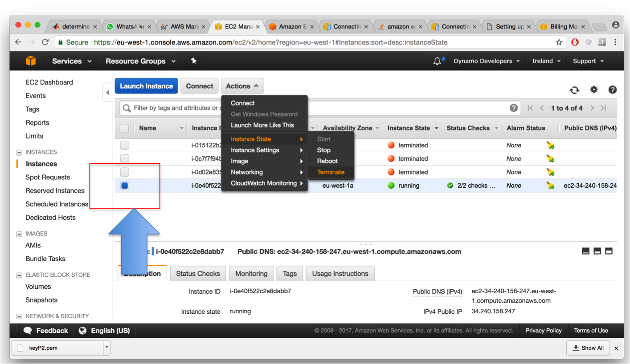Open the Chrome three-dot menu
This screenshot has width=630, height=364.
pyautogui.click(x=615, y=42)
